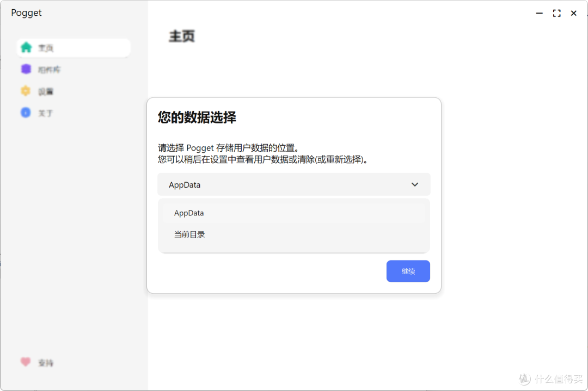Open the AppData combo box field

tap(294, 184)
